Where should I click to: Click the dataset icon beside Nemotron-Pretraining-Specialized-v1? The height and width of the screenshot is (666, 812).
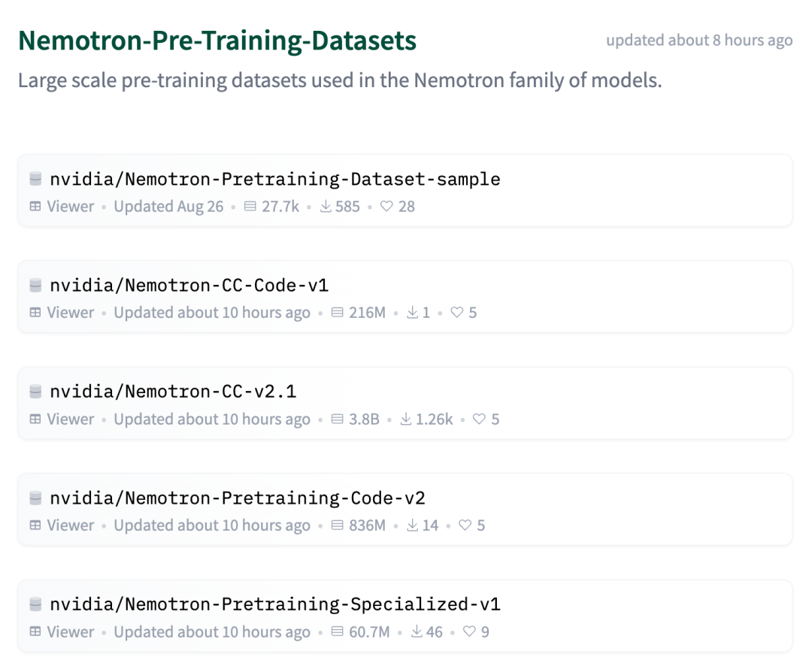(x=35, y=604)
